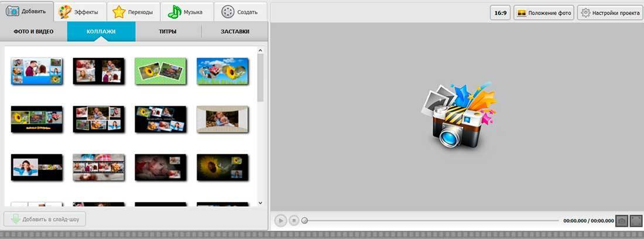Select the black collage with photo grid

point(98,119)
